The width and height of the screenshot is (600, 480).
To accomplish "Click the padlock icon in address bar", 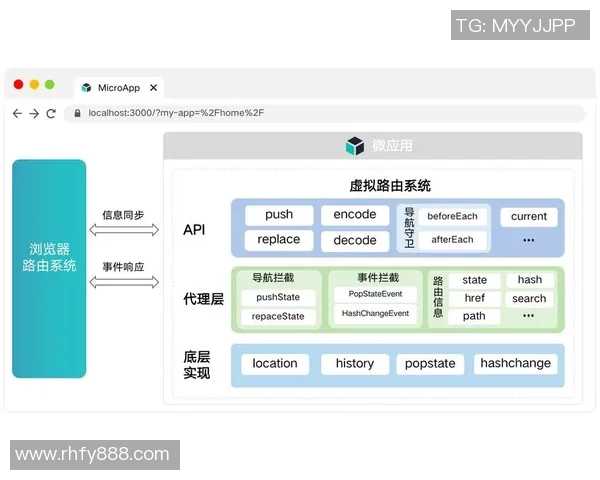I will point(77,113).
